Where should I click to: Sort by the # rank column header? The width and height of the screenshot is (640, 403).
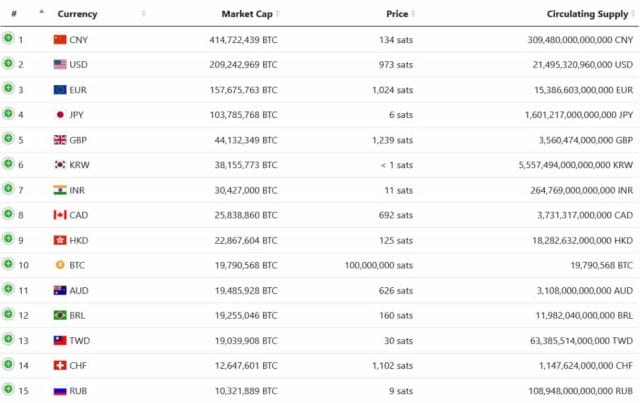click(14, 13)
